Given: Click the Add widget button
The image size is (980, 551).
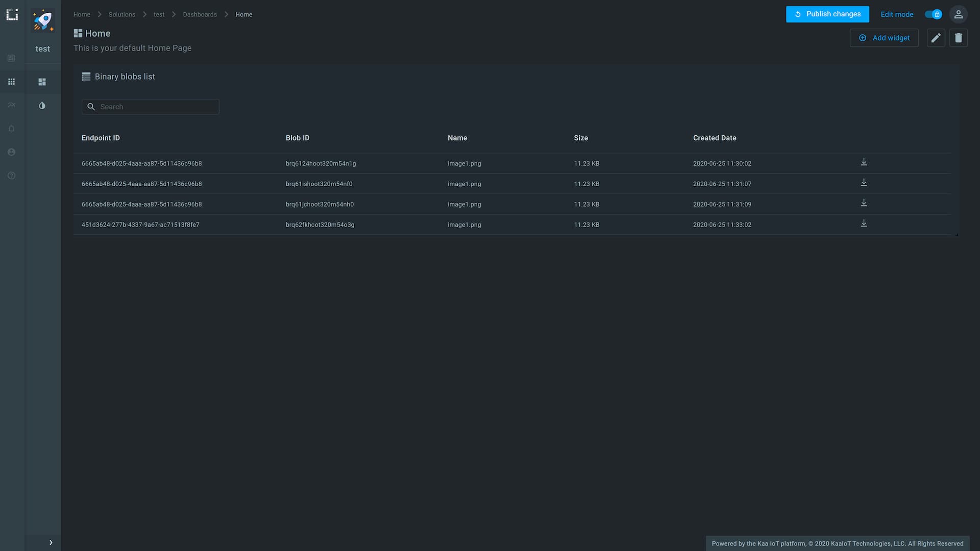Looking at the screenshot, I should click(885, 38).
